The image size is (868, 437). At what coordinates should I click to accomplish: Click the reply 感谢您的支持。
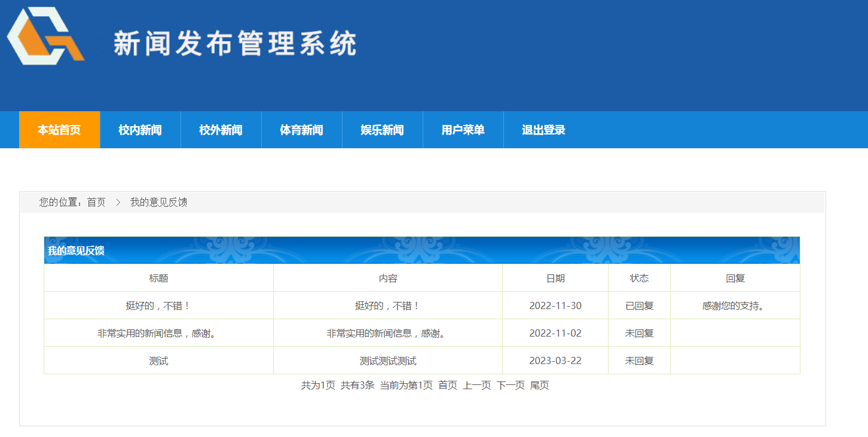click(x=735, y=305)
